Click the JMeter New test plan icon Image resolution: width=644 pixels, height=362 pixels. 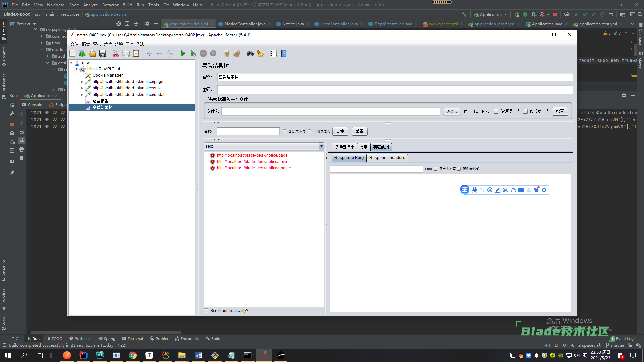[x=72, y=53]
